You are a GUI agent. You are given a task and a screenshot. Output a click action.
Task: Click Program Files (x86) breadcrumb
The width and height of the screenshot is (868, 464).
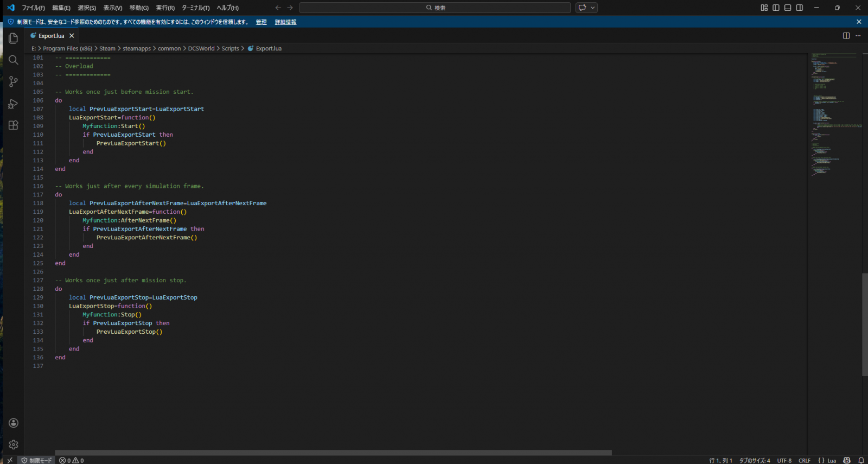tap(68, 48)
